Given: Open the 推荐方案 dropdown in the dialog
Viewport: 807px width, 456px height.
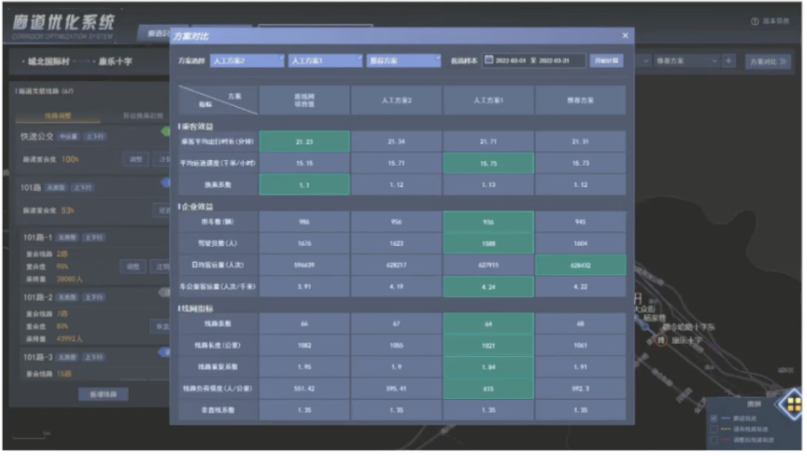Looking at the screenshot, I should point(404,61).
